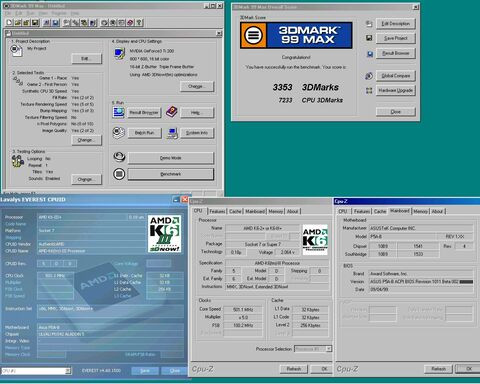Screen dimensions: 480x384
Task: Open the About tab in the CPU-Z processor window
Action: [x=293, y=211]
